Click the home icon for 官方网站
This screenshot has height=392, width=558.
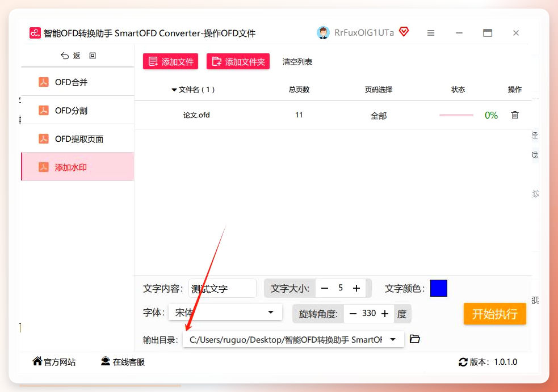(x=37, y=361)
